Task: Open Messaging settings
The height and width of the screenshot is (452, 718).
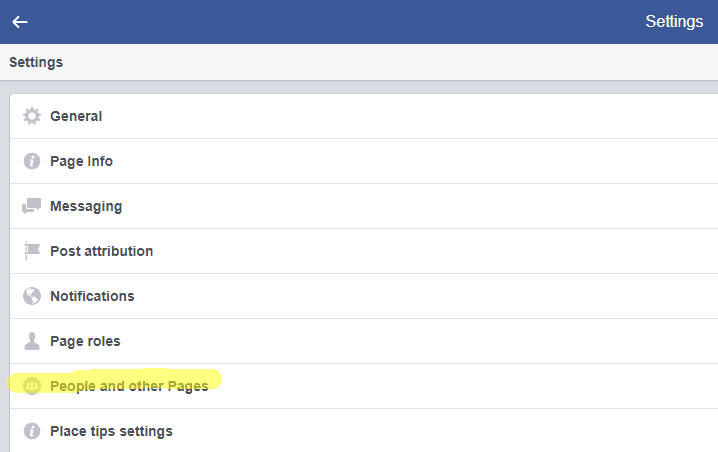Action: click(x=364, y=206)
